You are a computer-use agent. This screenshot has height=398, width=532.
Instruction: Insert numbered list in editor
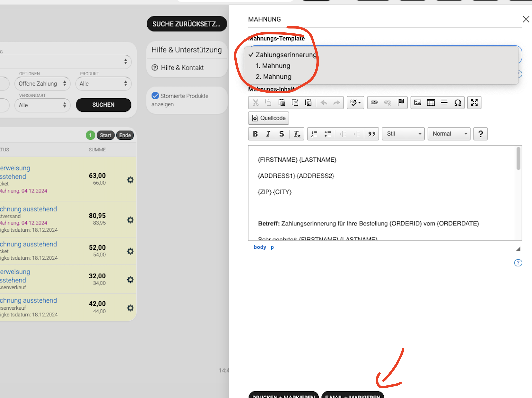pyautogui.click(x=314, y=134)
